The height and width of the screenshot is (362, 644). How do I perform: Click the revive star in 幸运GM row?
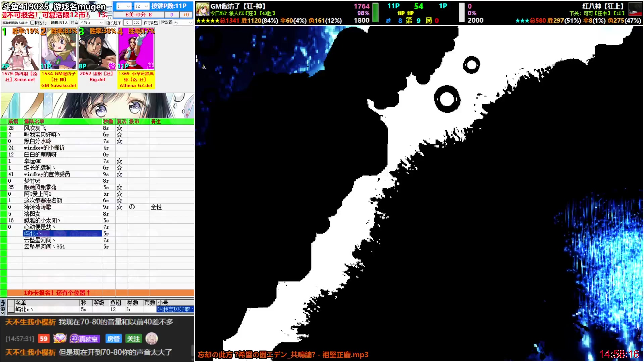click(119, 161)
